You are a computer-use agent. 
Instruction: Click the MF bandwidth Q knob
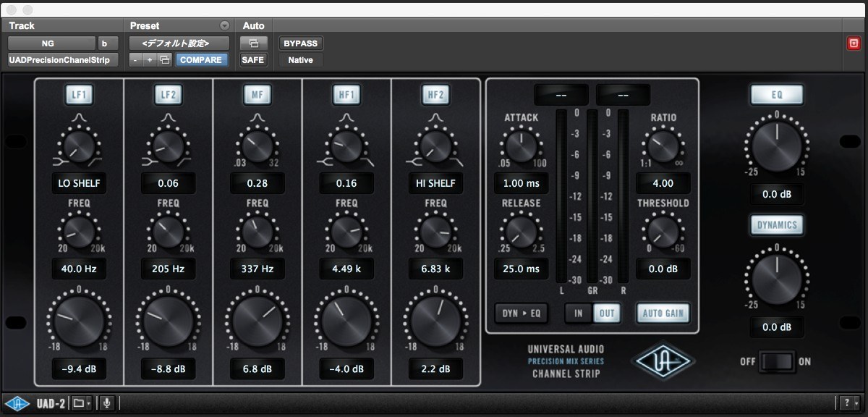pyautogui.click(x=257, y=145)
